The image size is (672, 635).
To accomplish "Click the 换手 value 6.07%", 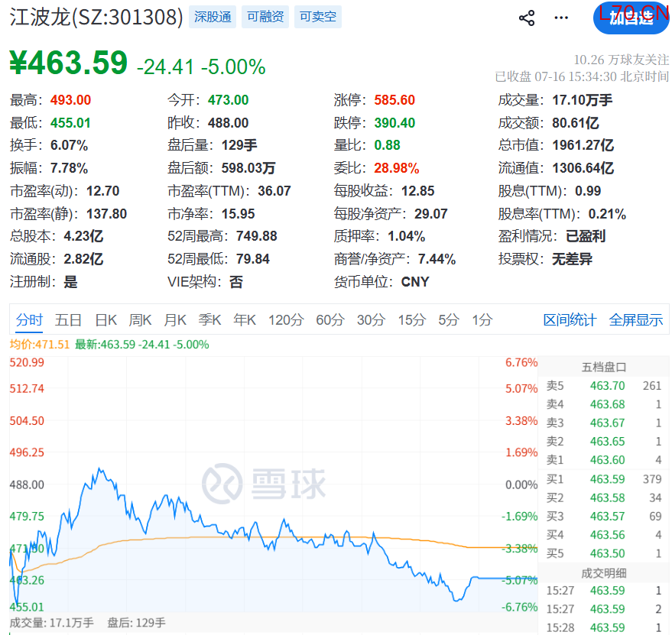I will [x=69, y=146].
